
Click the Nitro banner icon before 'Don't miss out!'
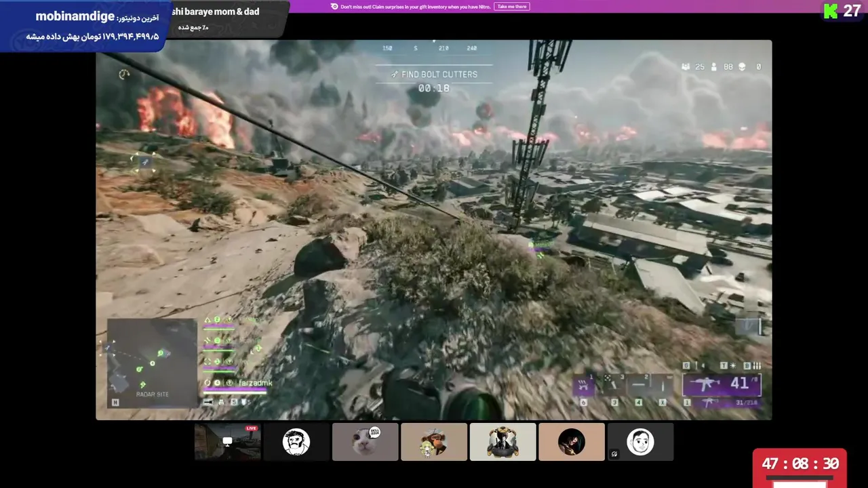pos(334,6)
